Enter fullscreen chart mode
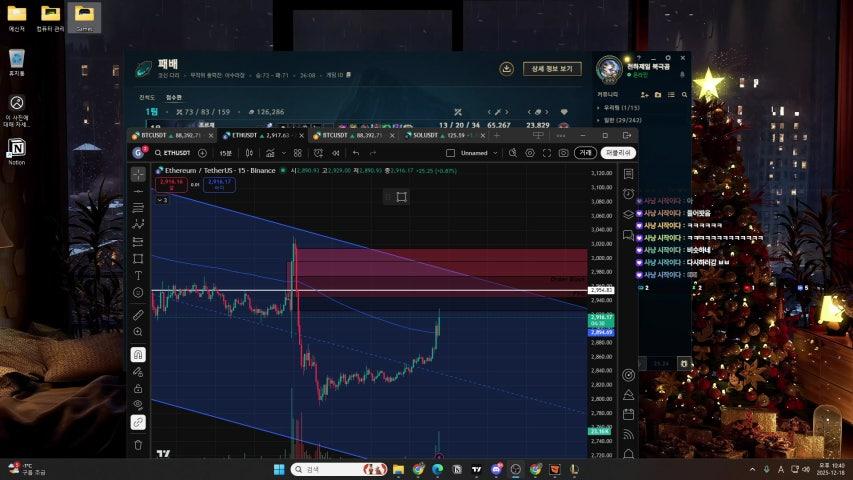 pyautogui.click(x=547, y=153)
